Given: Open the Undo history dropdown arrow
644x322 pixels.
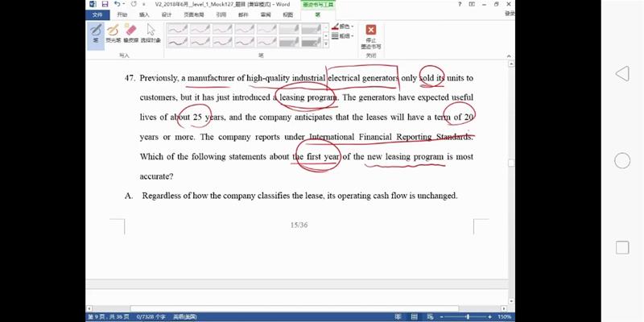Looking at the screenshot, I should pos(124,4).
